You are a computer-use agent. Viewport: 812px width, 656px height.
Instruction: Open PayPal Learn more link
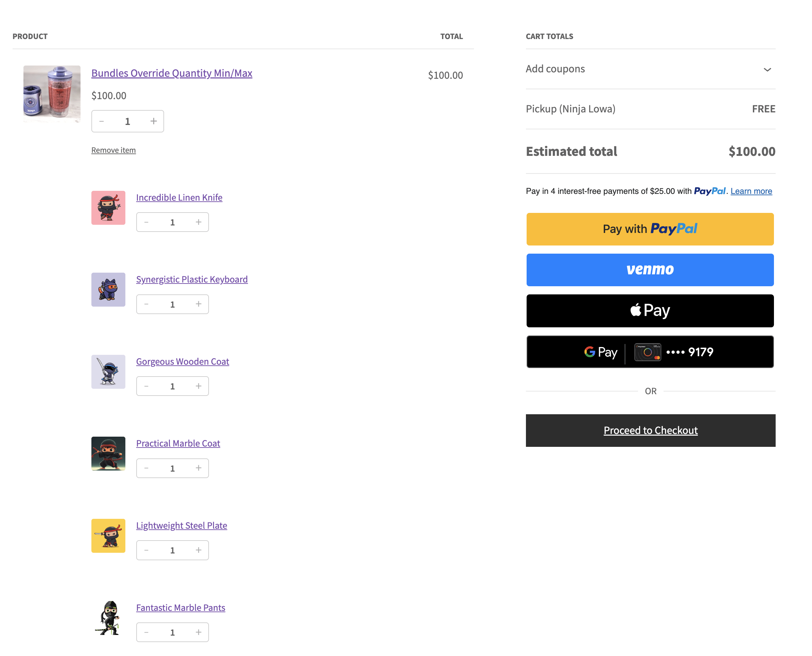tap(751, 191)
